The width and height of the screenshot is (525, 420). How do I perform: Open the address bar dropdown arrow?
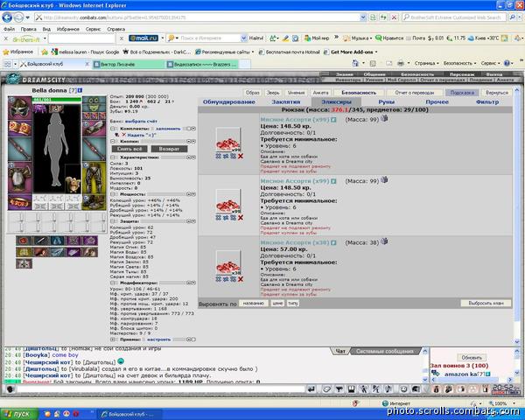tap(363, 17)
